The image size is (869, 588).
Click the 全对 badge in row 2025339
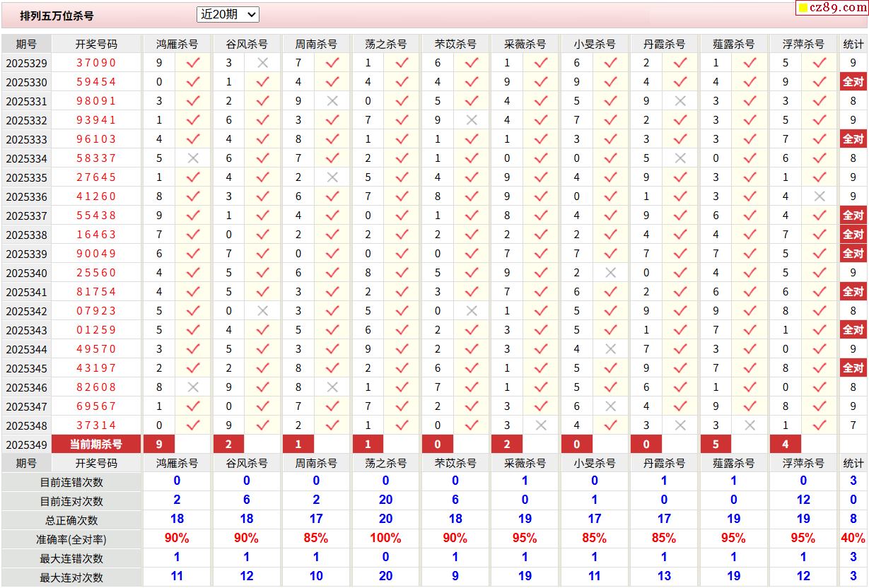(x=853, y=254)
